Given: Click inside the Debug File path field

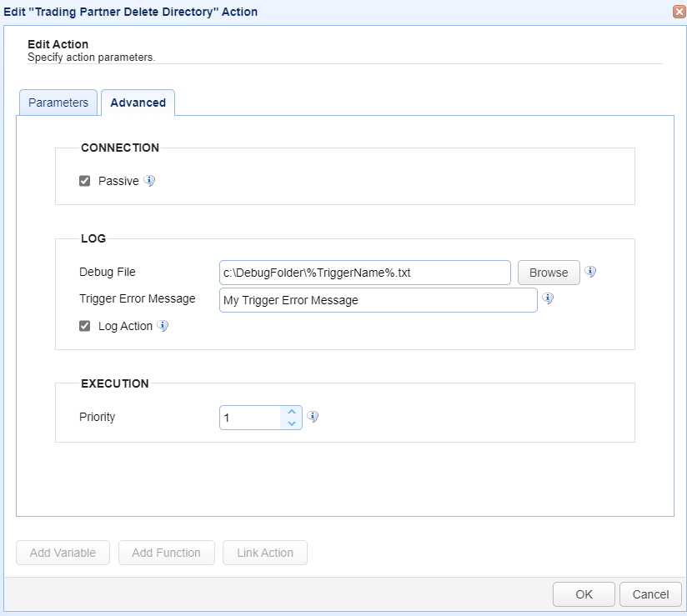Looking at the screenshot, I should pyautogui.click(x=364, y=273).
